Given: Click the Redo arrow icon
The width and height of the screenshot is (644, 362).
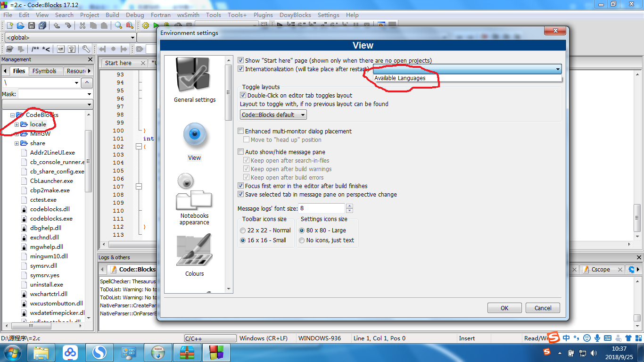Looking at the screenshot, I should pyautogui.click(x=68, y=25).
